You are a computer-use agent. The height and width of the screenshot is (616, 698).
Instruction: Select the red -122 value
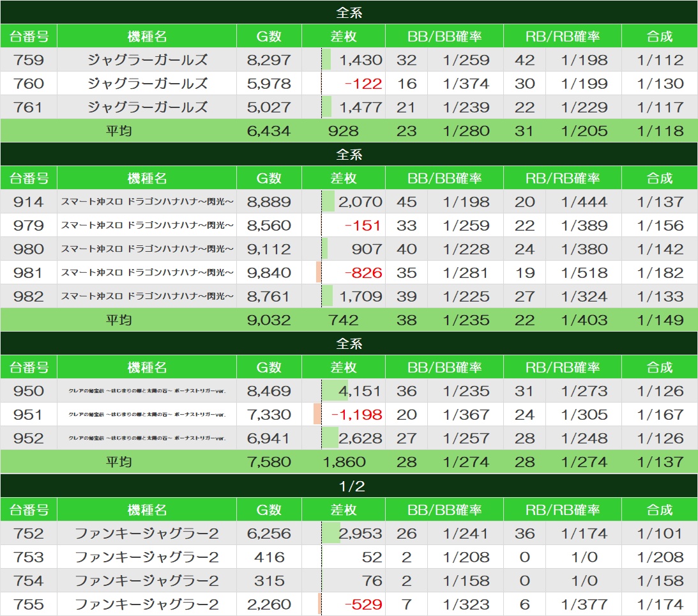[363, 83]
